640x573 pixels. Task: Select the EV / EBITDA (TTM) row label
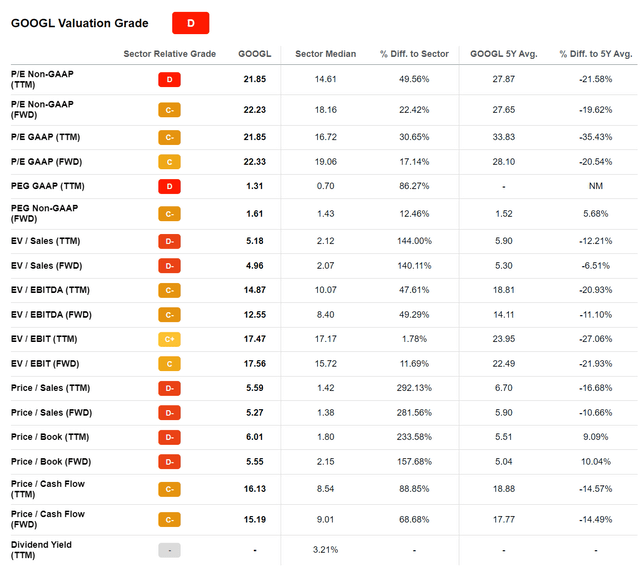(x=50, y=290)
